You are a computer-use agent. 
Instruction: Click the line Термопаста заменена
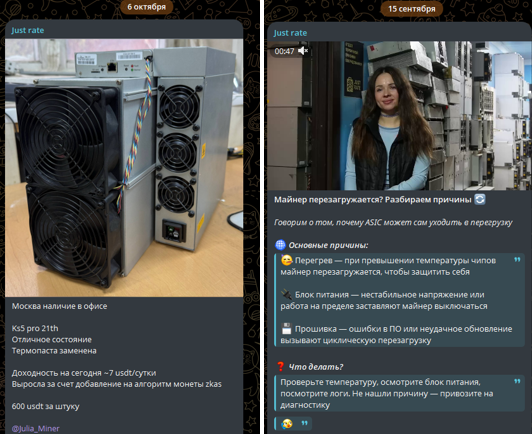tap(54, 351)
